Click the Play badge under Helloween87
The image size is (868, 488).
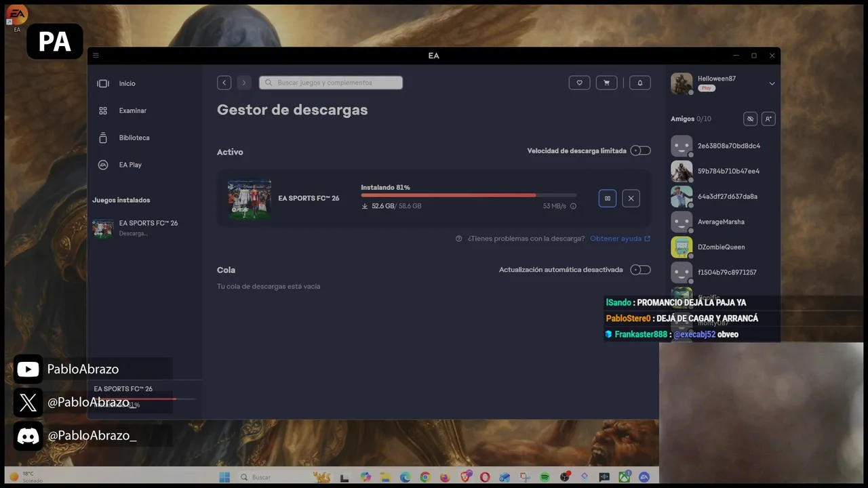click(707, 88)
